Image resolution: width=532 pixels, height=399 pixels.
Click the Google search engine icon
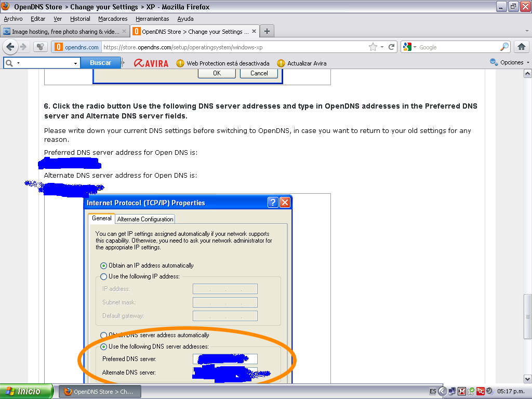click(x=407, y=47)
